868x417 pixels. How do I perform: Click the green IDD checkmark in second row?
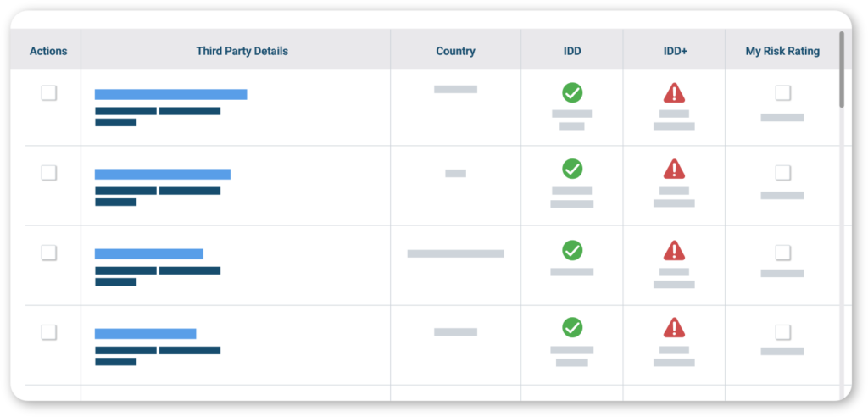[572, 169]
